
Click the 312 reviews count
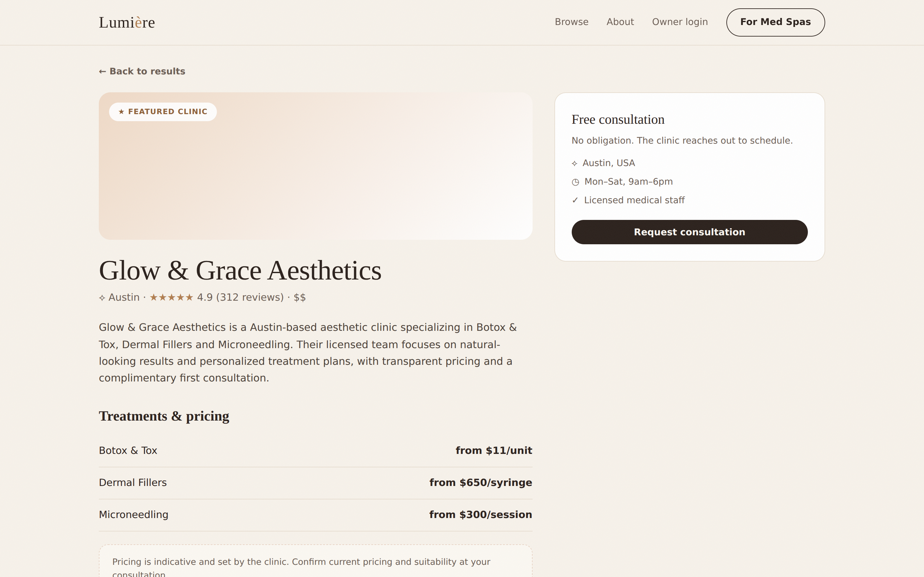pyautogui.click(x=250, y=297)
